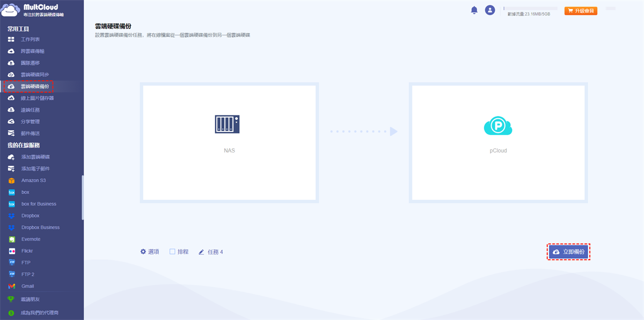Open the Dropbox service
Viewport: 644px width, 320px height.
tap(30, 216)
